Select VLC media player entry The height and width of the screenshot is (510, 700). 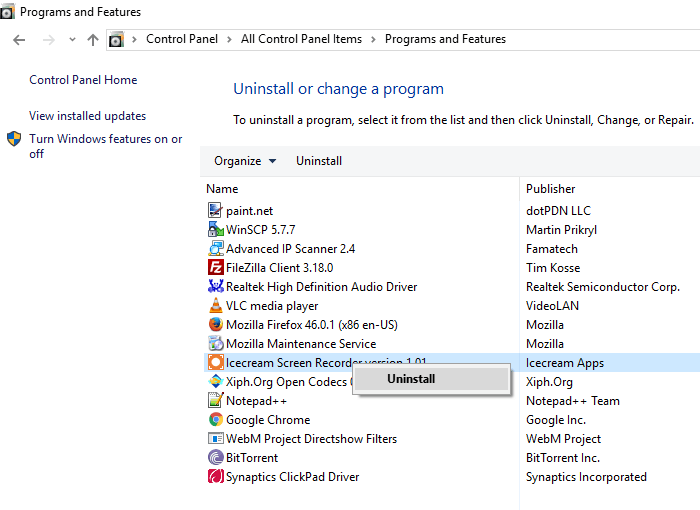pos(272,306)
